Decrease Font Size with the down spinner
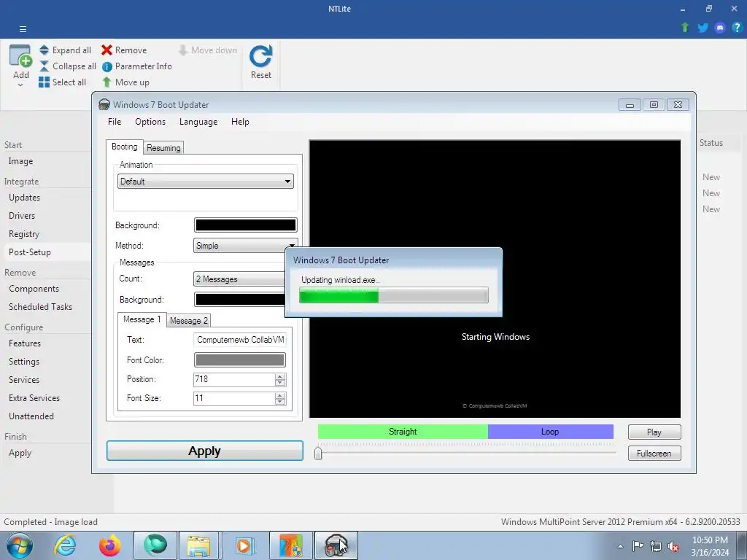 pyautogui.click(x=280, y=402)
